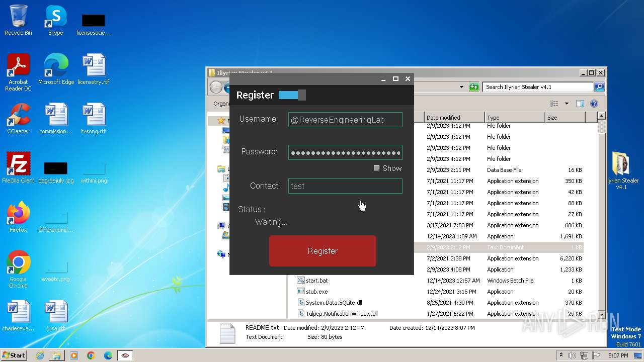Focus the Password input field
644x362 pixels.
click(345, 152)
